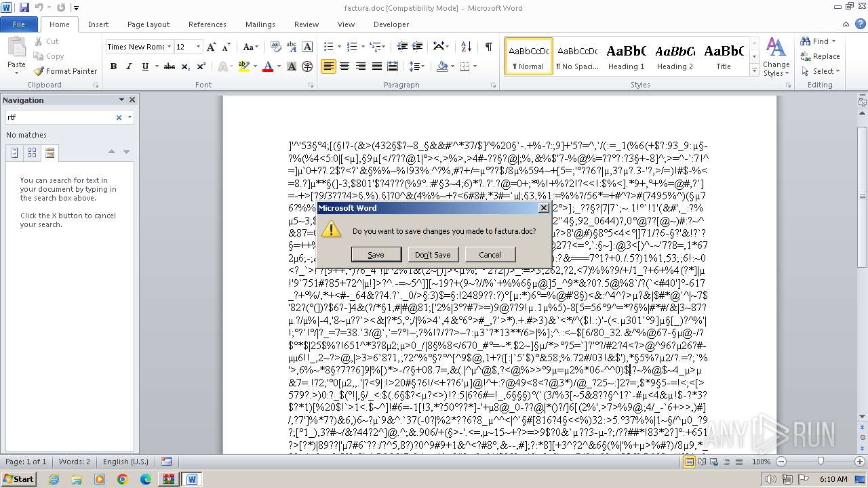Browse search results tab in Navigation

click(50, 153)
